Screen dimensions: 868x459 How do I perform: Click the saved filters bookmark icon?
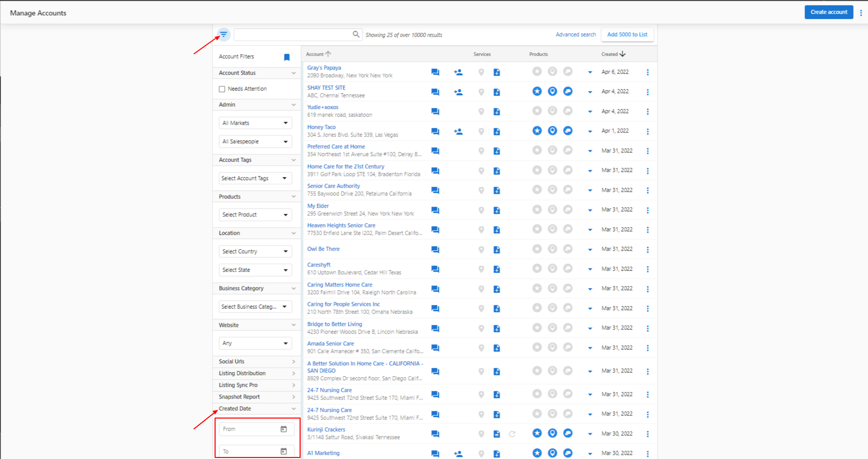tap(287, 57)
